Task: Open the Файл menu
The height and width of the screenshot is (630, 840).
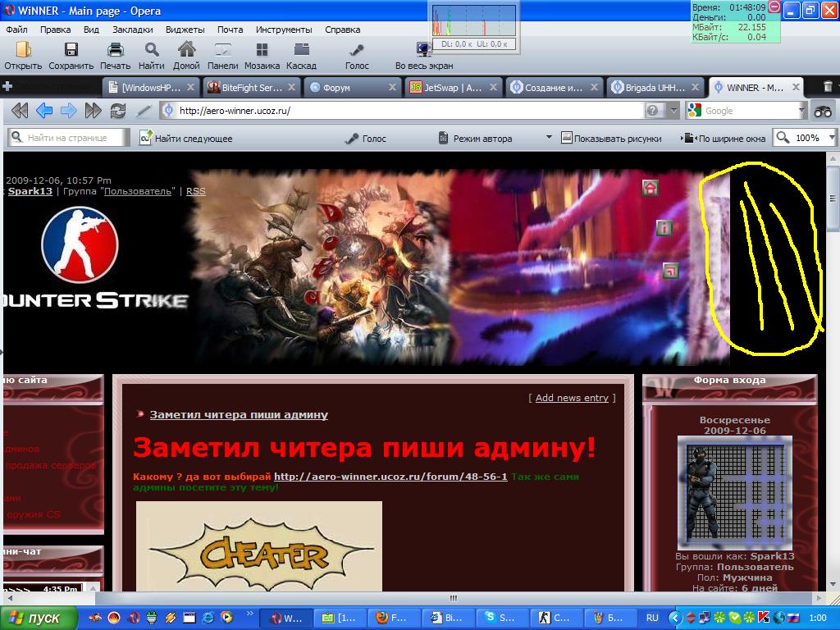Action: coord(16,30)
